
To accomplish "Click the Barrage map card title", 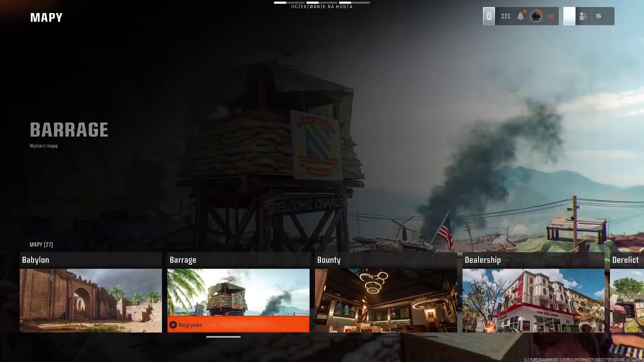I will point(183,260).
